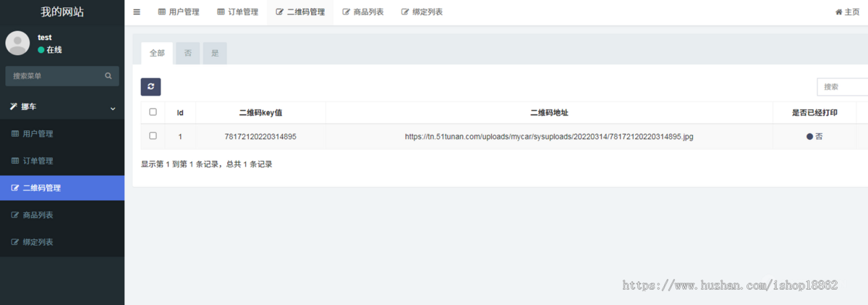Tick the checkbox for row Id 1
868x305 pixels.
153,135
